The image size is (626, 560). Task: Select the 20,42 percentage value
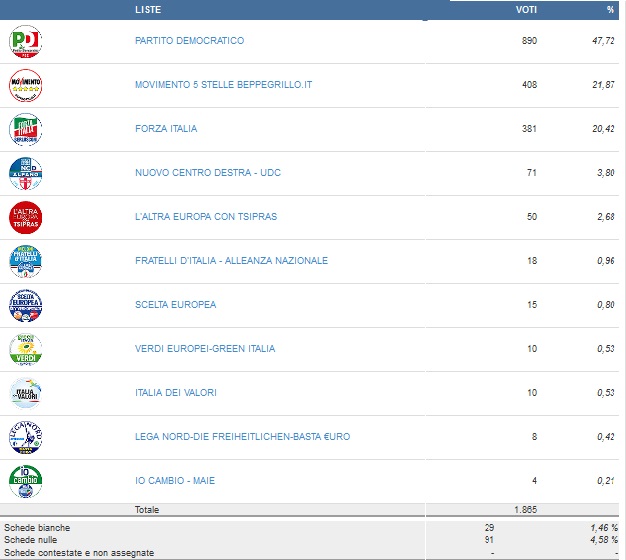(x=603, y=129)
